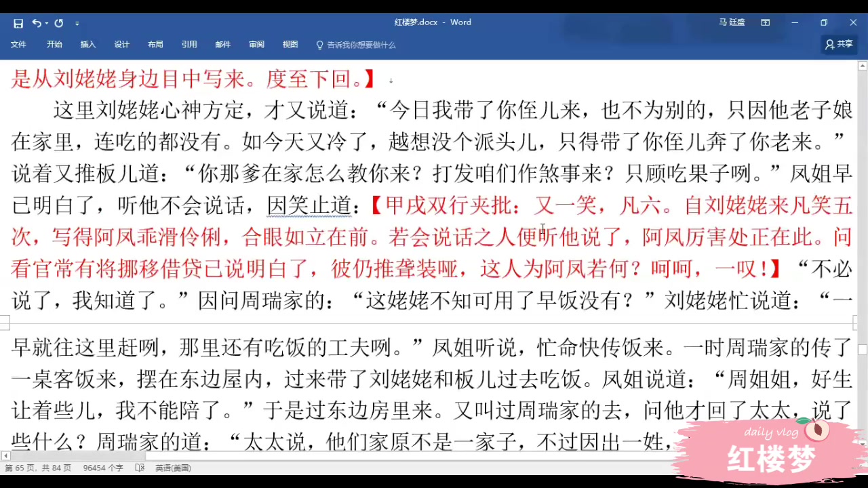This screenshot has width=868, height=488.
Task: Click the 告诉我你想要做什么 search box
Action: (x=356, y=45)
